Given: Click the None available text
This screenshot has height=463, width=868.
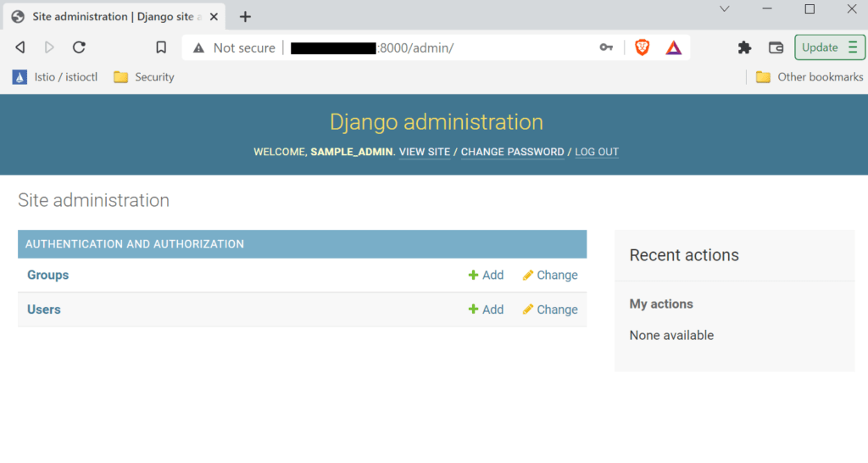Looking at the screenshot, I should tap(671, 335).
